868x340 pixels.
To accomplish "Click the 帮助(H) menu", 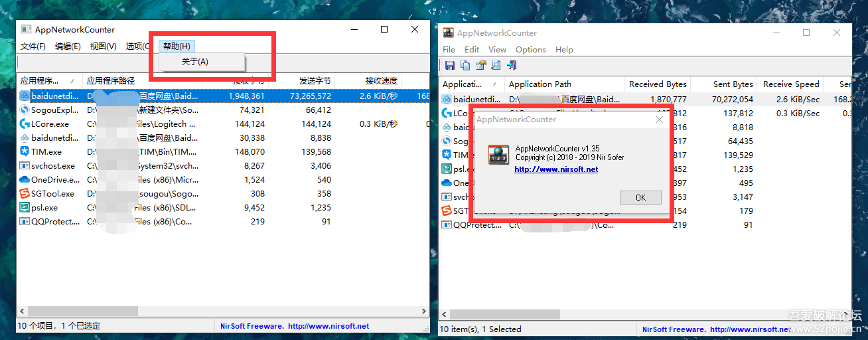I will (x=177, y=46).
